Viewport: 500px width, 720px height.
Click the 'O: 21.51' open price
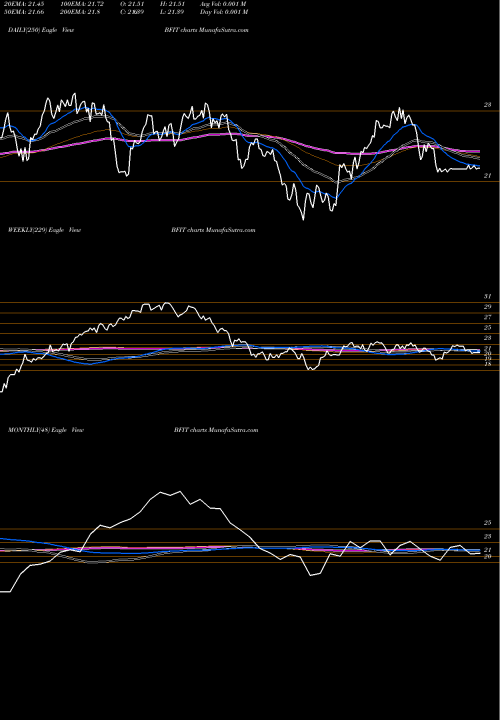pos(132,4)
